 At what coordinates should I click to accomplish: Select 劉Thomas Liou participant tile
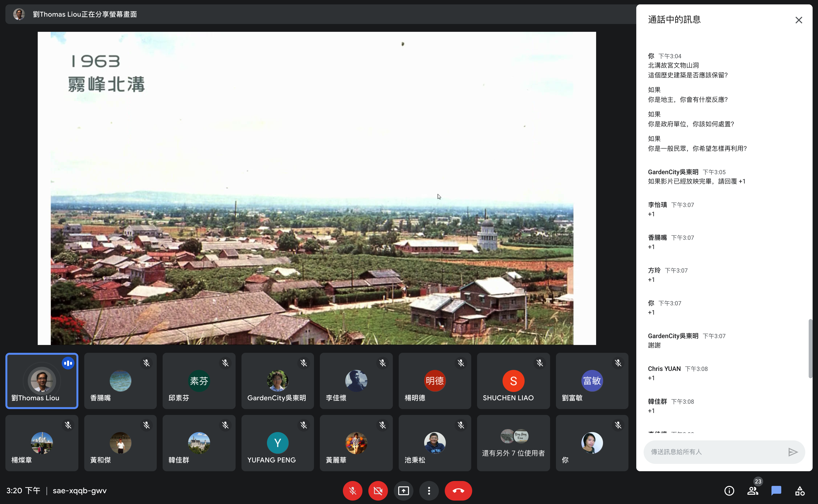pyautogui.click(x=42, y=381)
